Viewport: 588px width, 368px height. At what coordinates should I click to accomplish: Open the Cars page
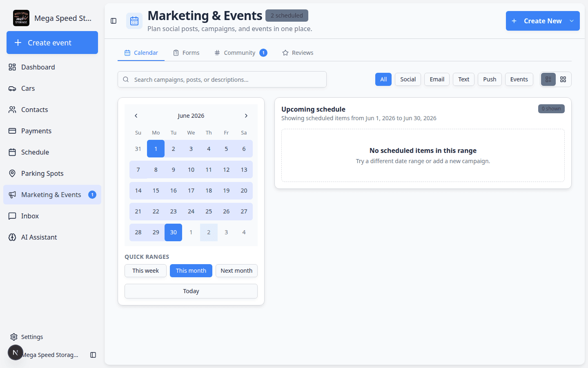point(52,88)
